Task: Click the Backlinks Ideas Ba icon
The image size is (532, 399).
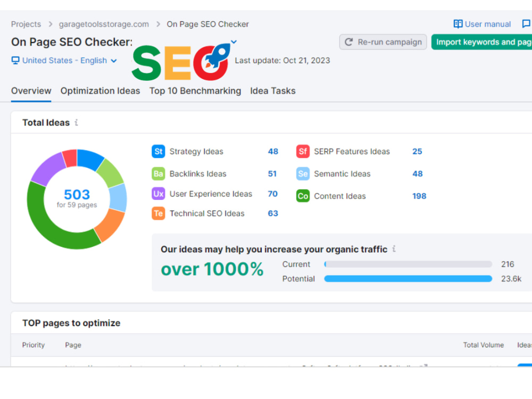Action: click(x=158, y=174)
